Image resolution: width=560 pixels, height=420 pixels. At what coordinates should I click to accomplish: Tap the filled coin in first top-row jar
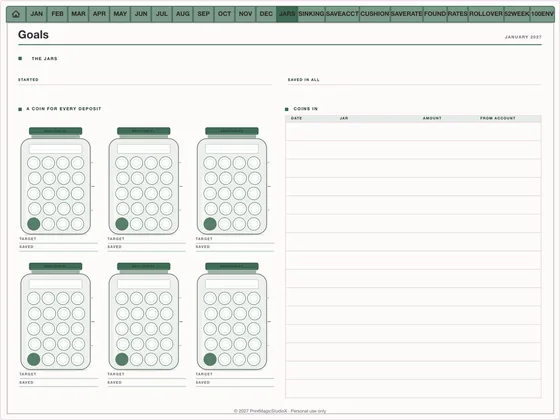pos(34,224)
